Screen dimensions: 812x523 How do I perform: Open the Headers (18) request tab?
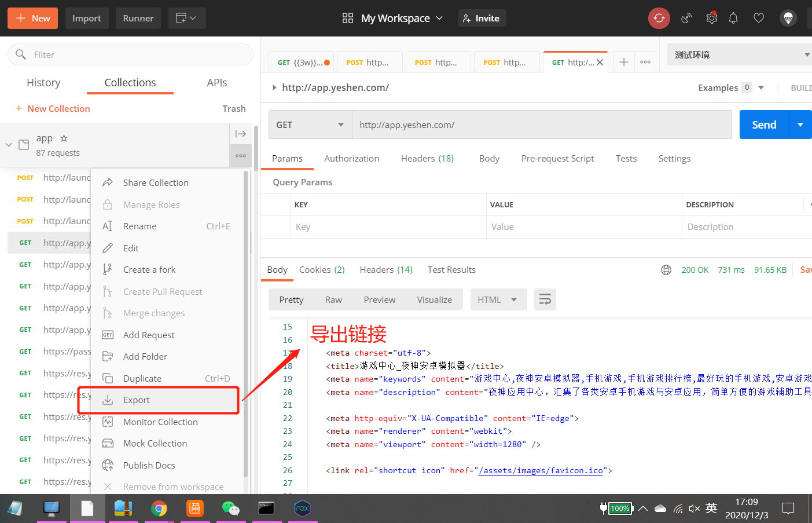(427, 159)
